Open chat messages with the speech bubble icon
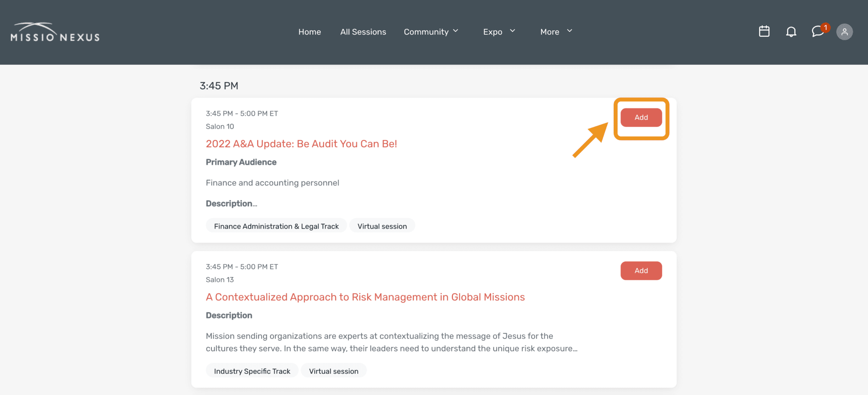This screenshot has width=868, height=395. click(x=817, y=32)
